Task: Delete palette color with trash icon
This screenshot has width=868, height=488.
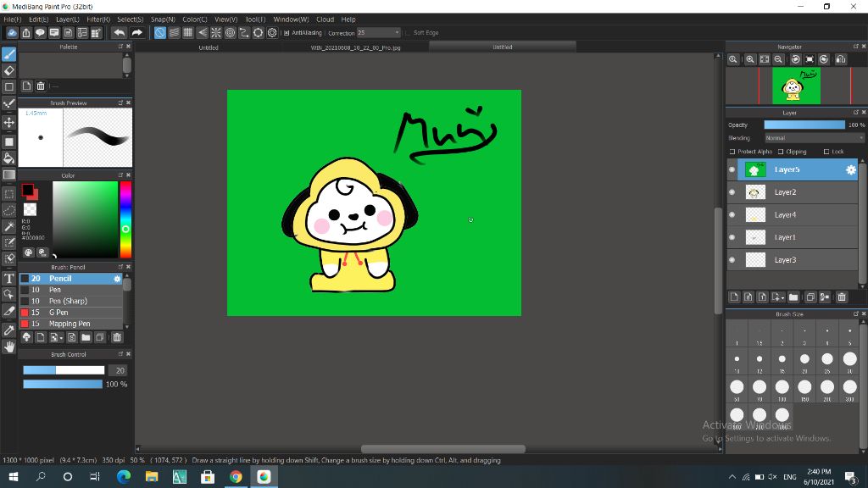Action: (x=41, y=86)
